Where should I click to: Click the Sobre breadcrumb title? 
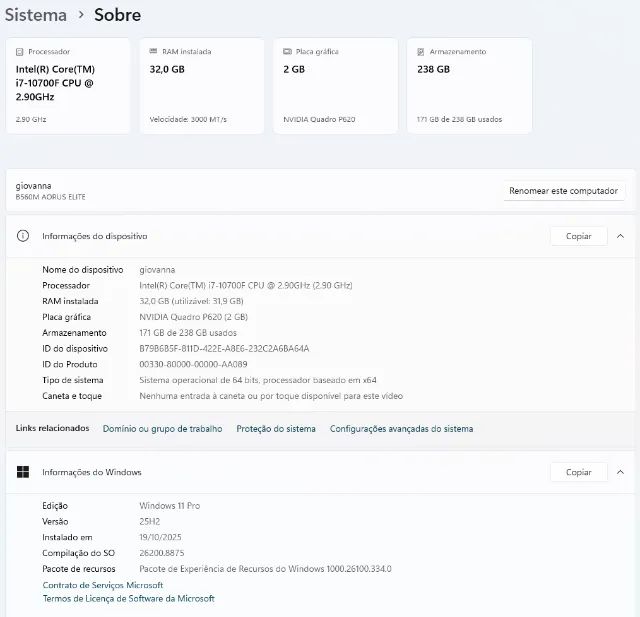point(118,15)
